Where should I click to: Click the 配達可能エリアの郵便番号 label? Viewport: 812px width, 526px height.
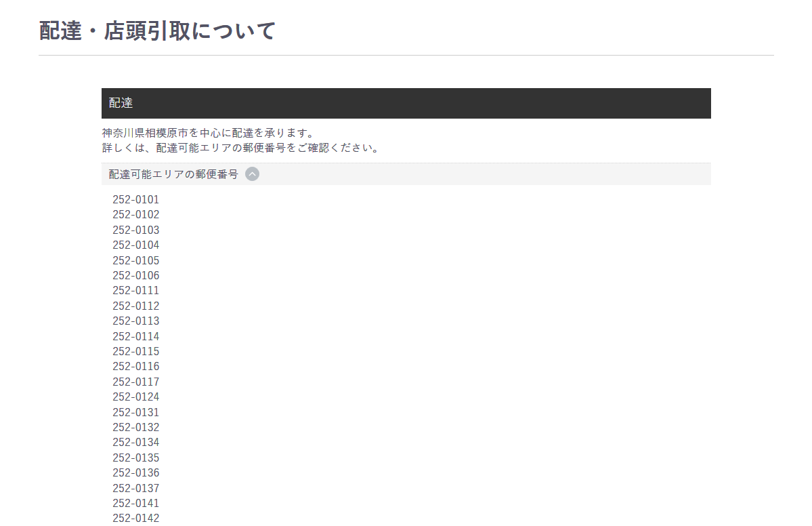click(173, 174)
